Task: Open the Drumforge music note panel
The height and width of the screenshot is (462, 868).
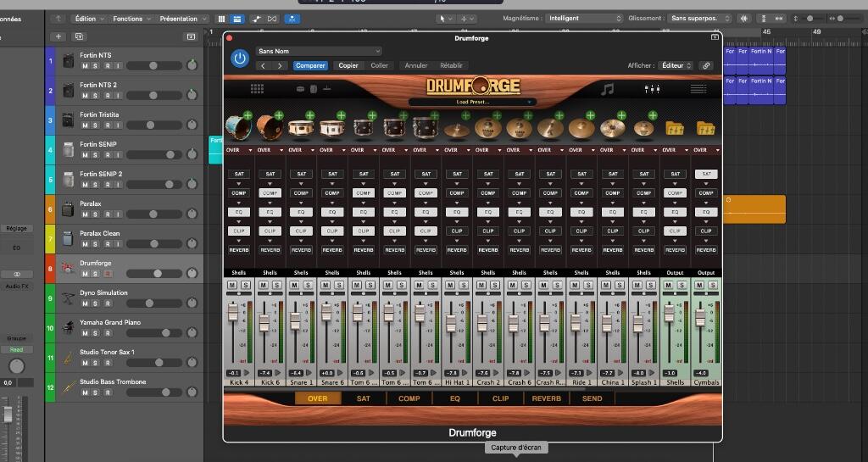Action: [x=607, y=89]
